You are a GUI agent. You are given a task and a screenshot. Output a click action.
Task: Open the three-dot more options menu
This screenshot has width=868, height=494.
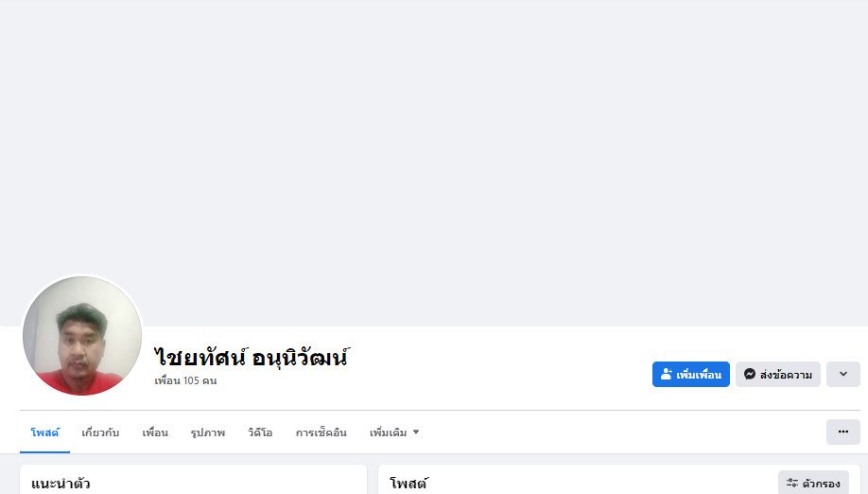pos(842,432)
